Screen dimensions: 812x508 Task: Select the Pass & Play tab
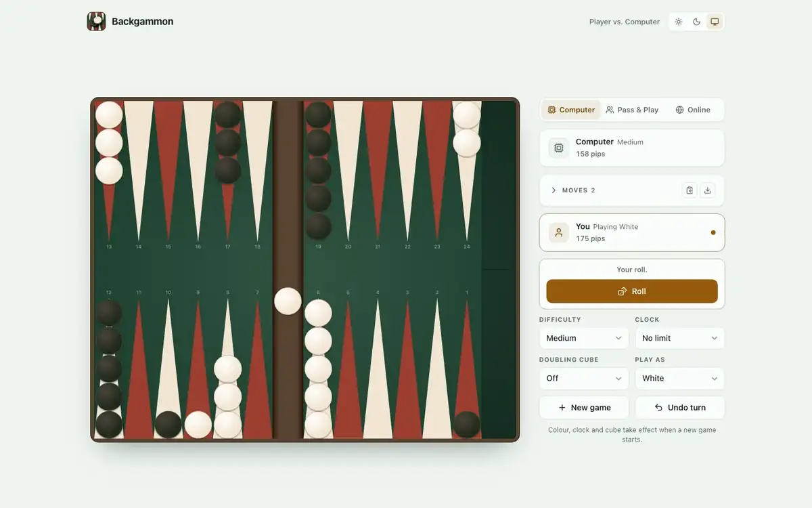632,110
